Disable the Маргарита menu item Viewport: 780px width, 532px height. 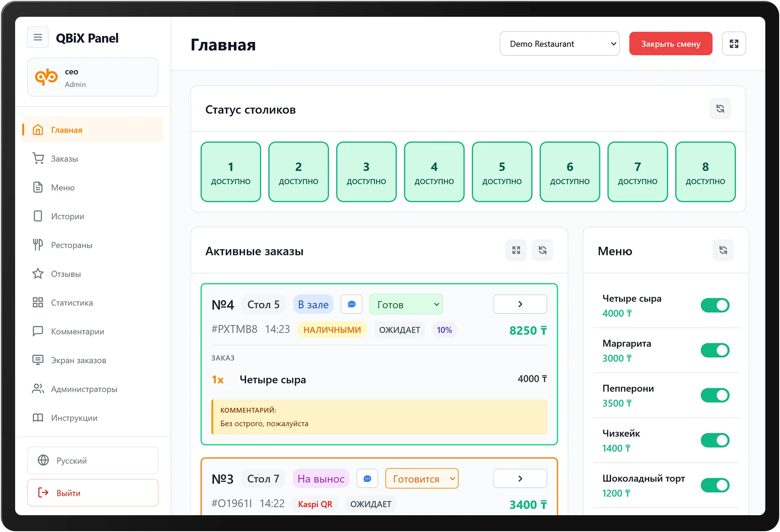point(715,350)
